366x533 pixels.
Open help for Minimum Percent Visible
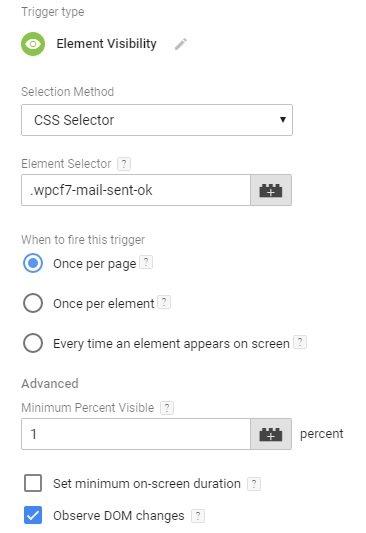pos(167,408)
